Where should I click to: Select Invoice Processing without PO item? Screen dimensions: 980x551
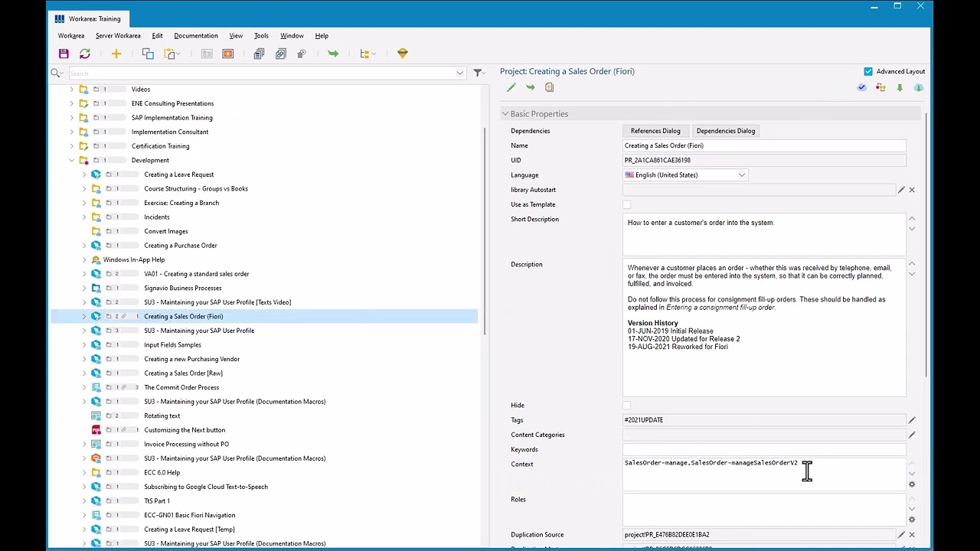[187, 444]
